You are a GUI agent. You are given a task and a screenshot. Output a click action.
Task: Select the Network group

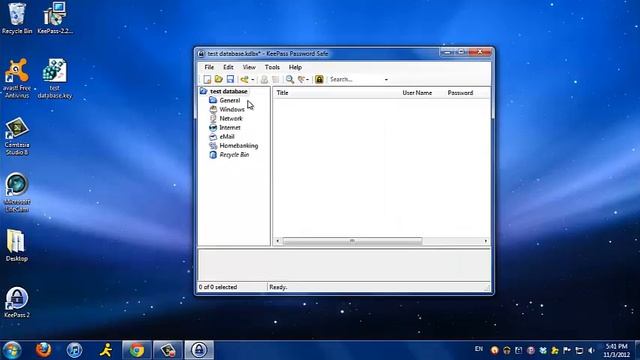click(x=231, y=118)
